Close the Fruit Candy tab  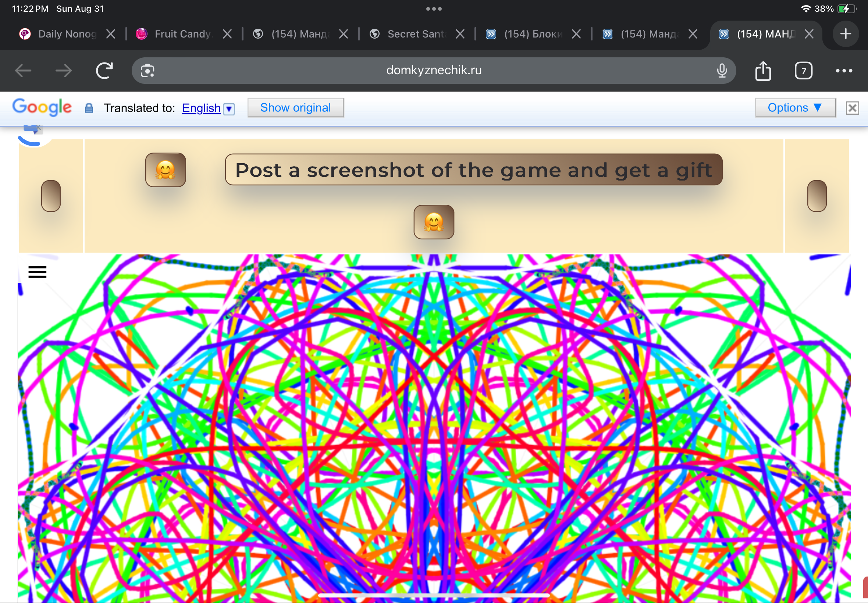coord(227,34)
